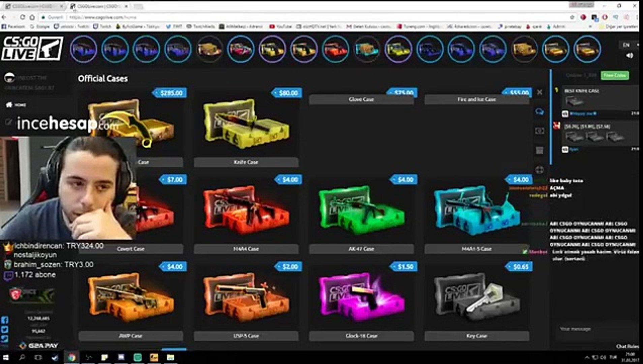Close the active CSGOLive browser tab
This screenshot has height=364, width=643.
click(126, 6)
